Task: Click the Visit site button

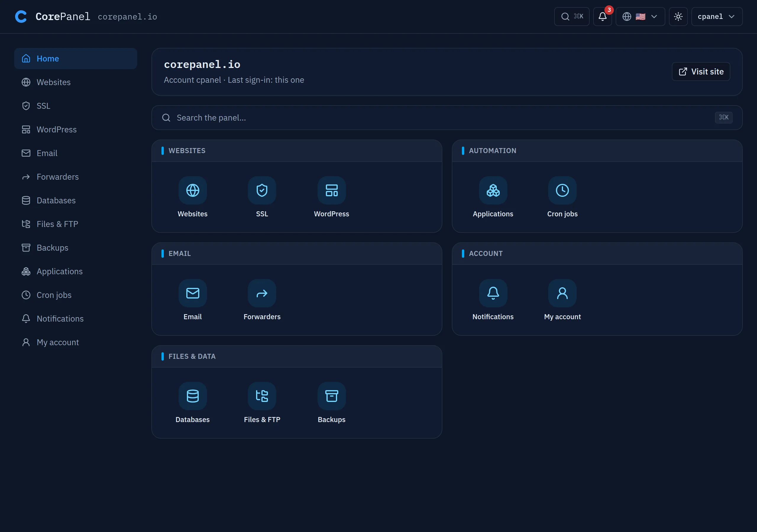Action: 701,72
